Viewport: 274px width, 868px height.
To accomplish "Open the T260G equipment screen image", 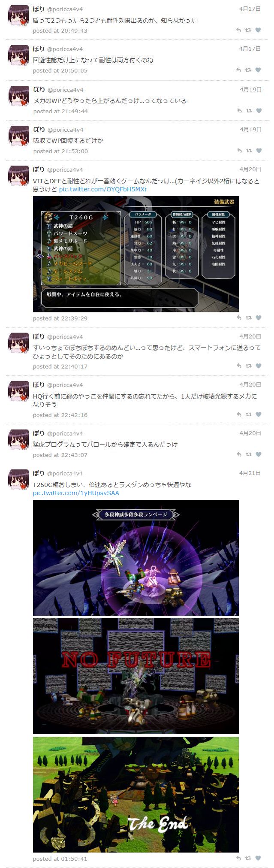I will 136,254.
